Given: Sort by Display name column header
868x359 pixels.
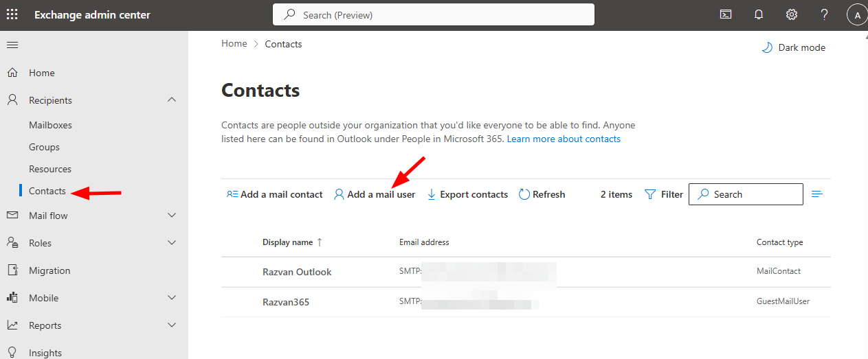Looking at the screenshot, I should pos(287,242).
